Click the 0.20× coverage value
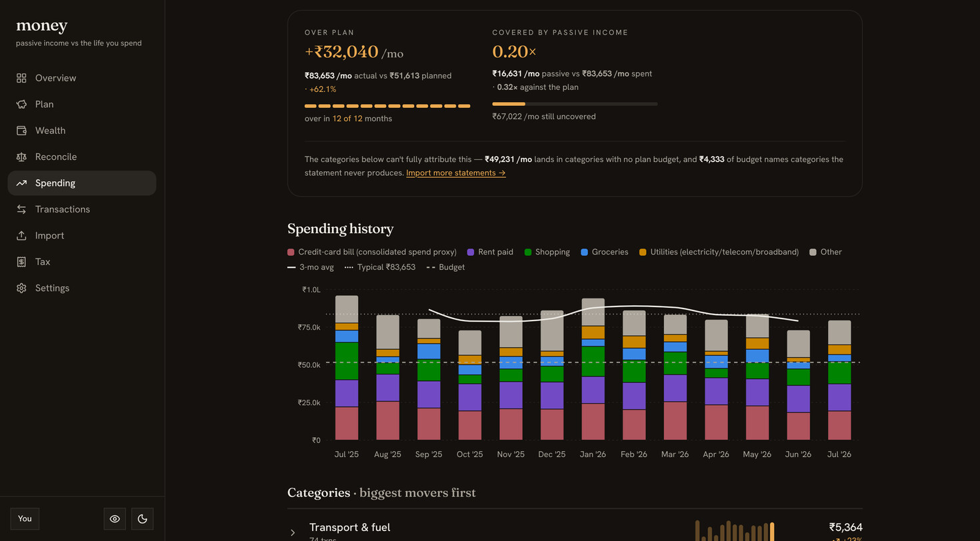The width and height of the screenshot is (980, 541). 514,51
